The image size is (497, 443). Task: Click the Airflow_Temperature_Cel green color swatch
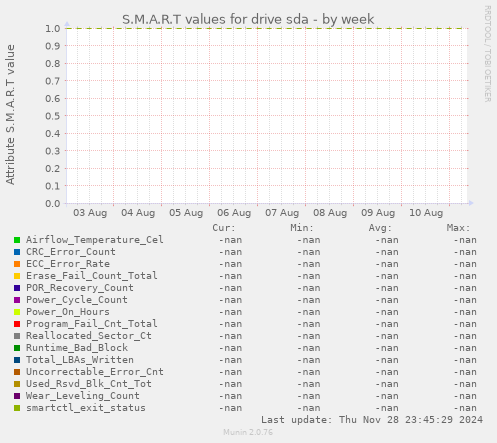point(17,240)
